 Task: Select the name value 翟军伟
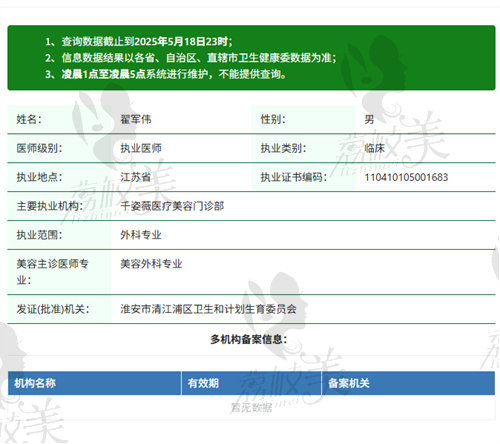point(136,119)
